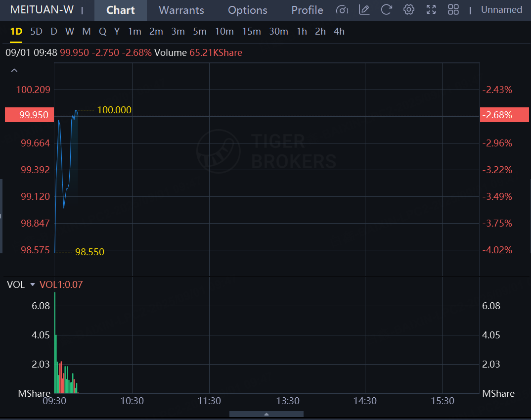Open chart settings gear icon
Screen dimensions: 531x420
click(x=409, y=10)
